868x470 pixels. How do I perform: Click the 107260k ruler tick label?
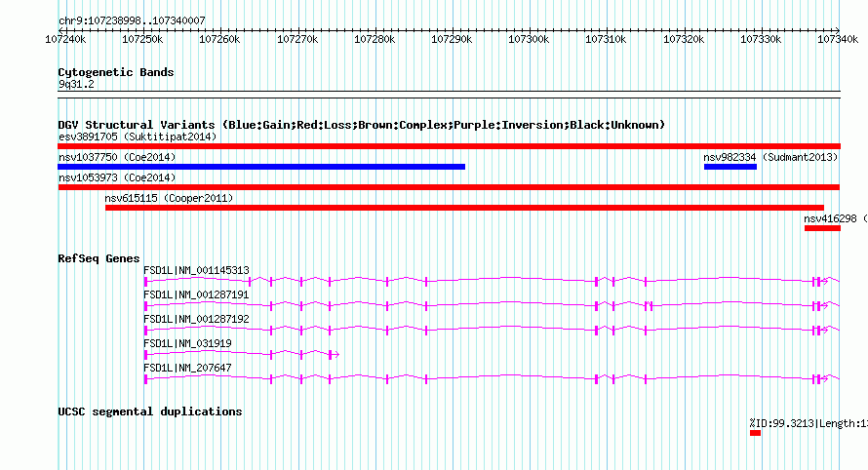tap(219, 39)
